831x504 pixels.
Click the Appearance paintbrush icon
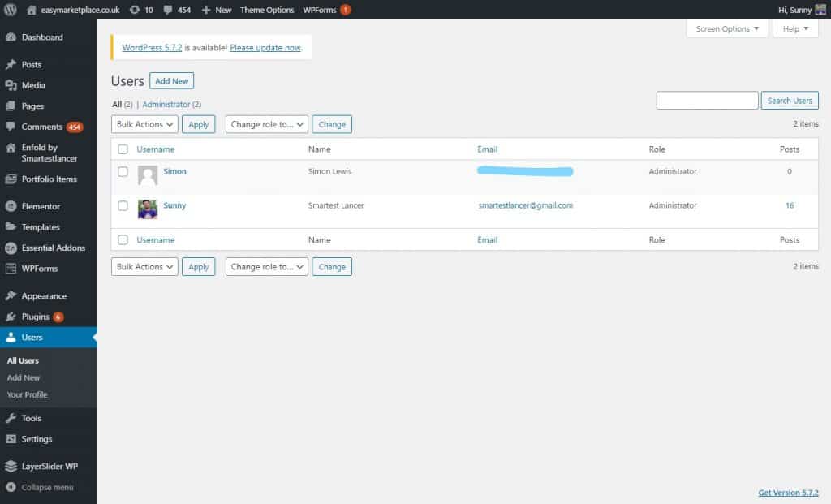(11, 295)
